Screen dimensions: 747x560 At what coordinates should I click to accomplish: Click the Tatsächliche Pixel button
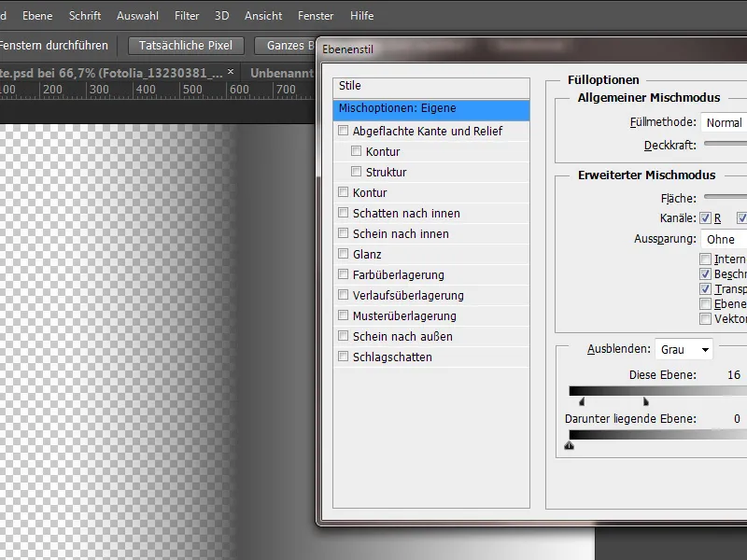coord(186,46)
